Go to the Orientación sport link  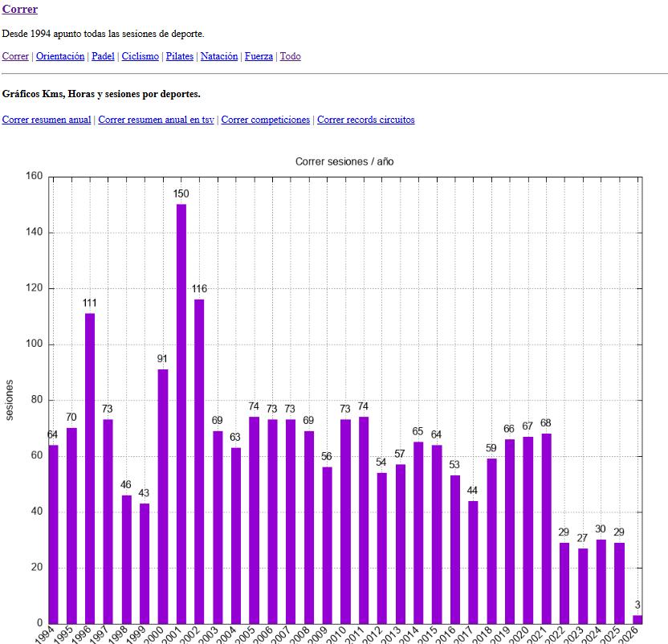tap(60, 56)
